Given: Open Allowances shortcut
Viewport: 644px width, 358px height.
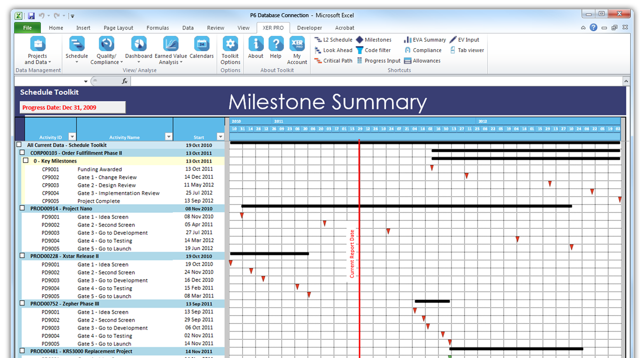Looking at the screenshot, I should click(x=422, y=61).
